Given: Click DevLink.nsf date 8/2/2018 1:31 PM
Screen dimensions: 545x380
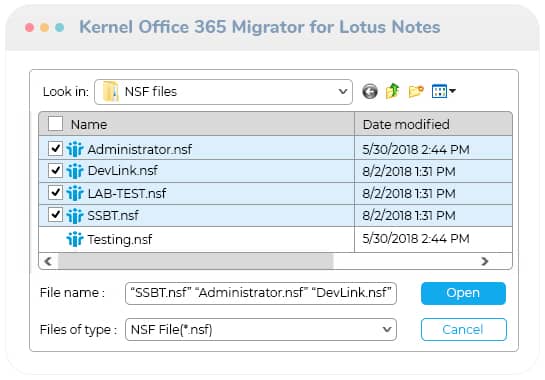Looking at the screenshot, I should click(409, 171).
